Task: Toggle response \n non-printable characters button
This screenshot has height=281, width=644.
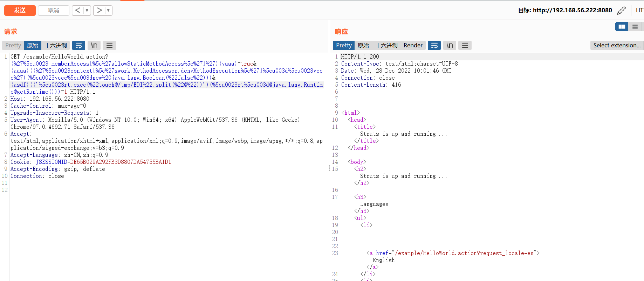Action: coord(450,45)
